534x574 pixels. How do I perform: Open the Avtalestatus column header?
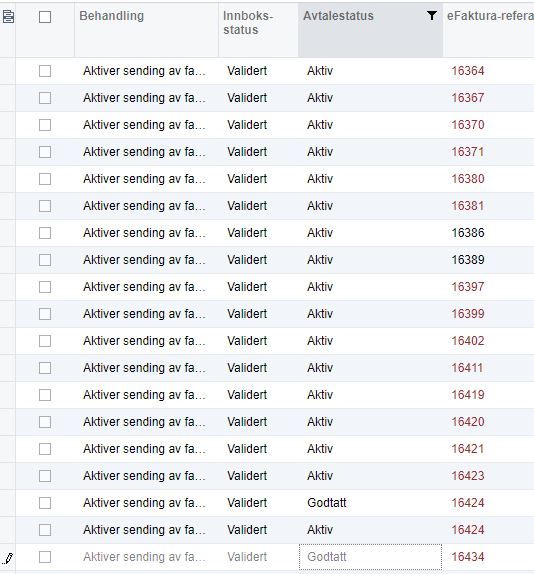tap(338, 16)
